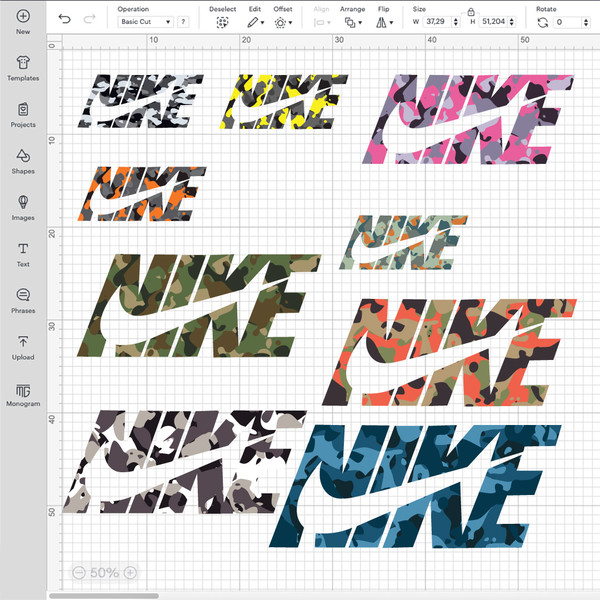Open the Images library

coord(23,208)
